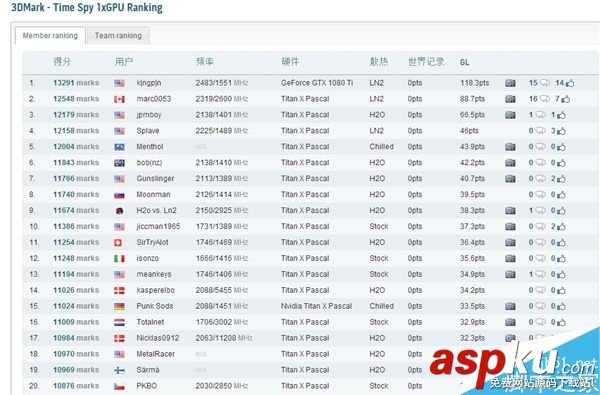View screenshot icon for jpmboy's score
The height and width of the screenshot is (395, 600).
click(510, 115)
